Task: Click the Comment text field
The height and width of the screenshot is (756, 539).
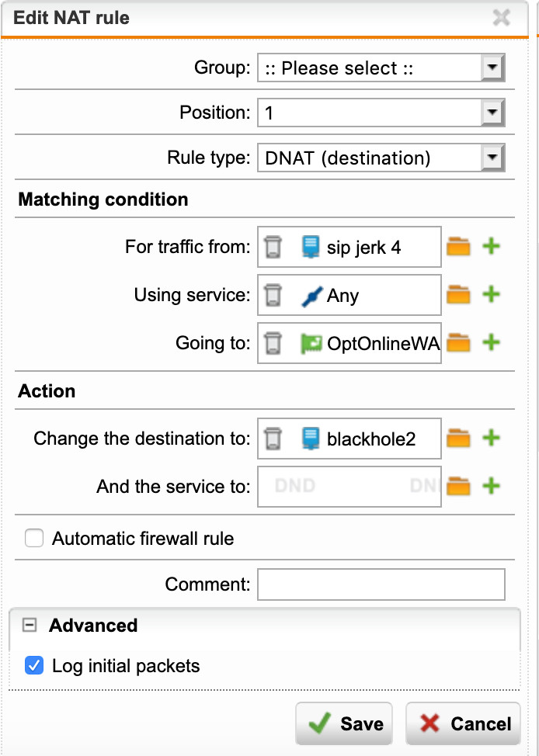Action: tap(381, 584)
